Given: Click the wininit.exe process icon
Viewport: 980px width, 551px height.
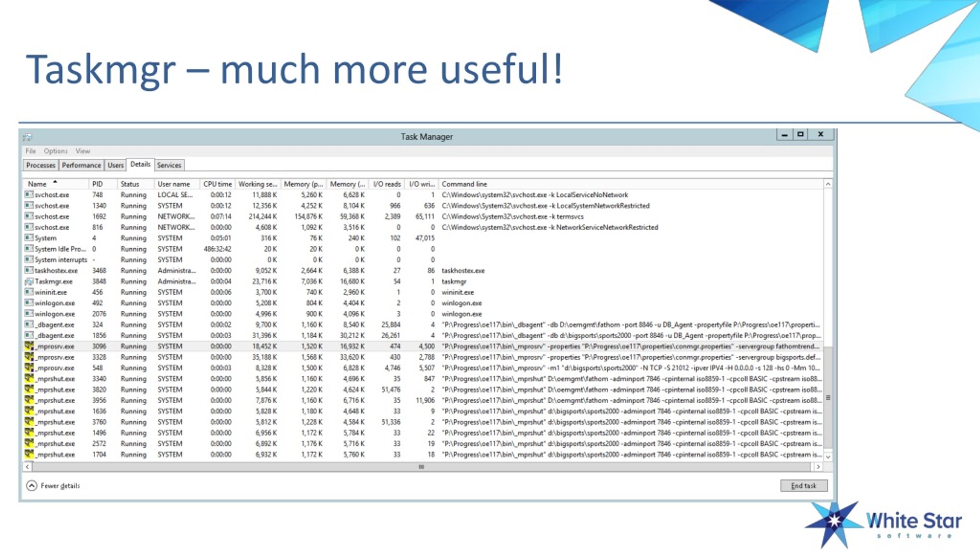Looking at the screenshot, I should pos(29,292).
